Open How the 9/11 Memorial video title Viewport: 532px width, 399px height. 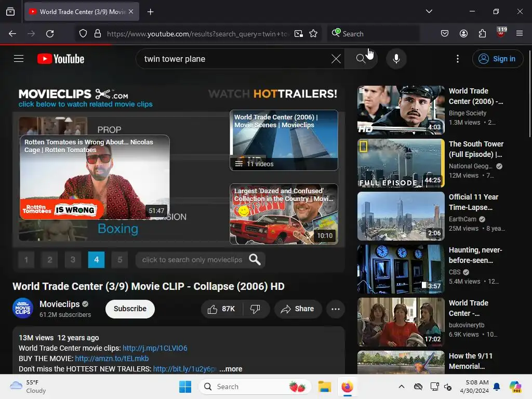(471, 361)
